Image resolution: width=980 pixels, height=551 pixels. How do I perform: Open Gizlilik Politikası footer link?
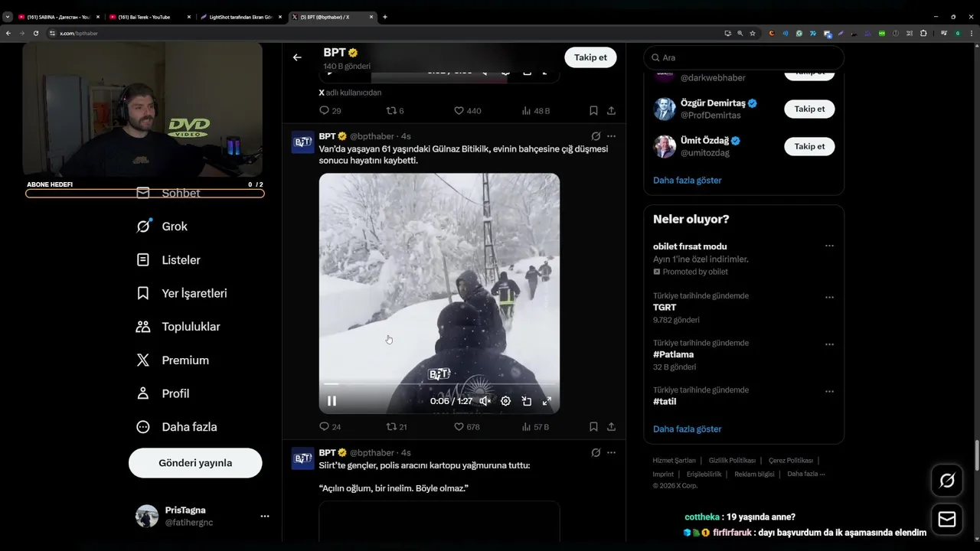(732, 461)
